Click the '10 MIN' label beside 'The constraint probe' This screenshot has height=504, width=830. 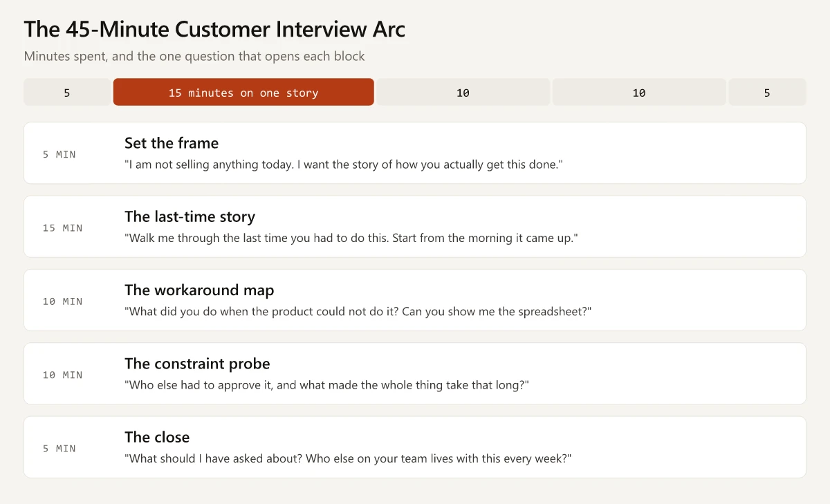click(x=63, y=375)
